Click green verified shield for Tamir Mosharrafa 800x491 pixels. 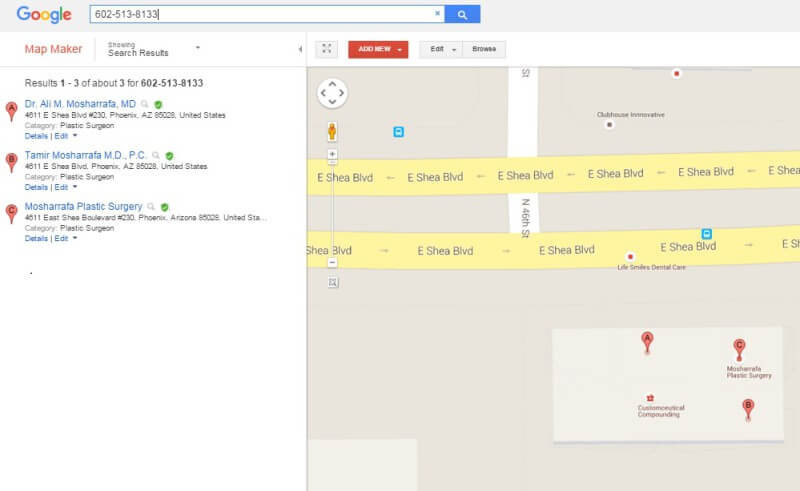pyautogui.click(x=169, y=156)
